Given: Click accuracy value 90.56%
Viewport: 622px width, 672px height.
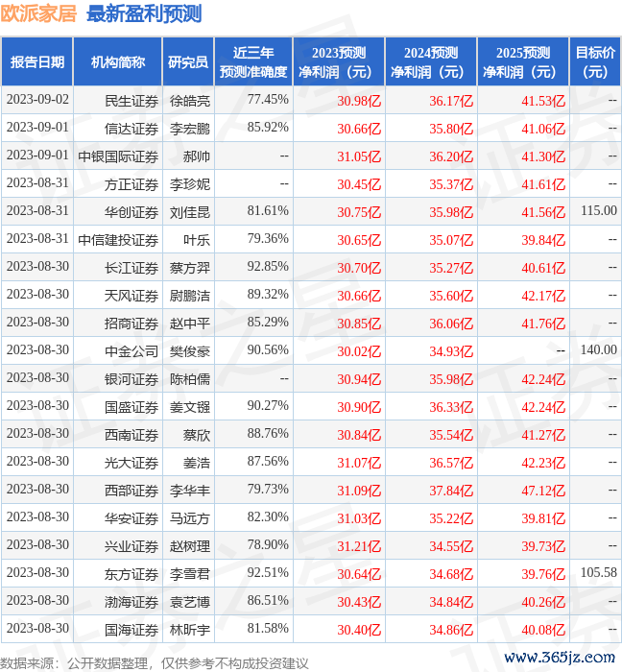Looking at the screenshot, I should click(268, 350).
